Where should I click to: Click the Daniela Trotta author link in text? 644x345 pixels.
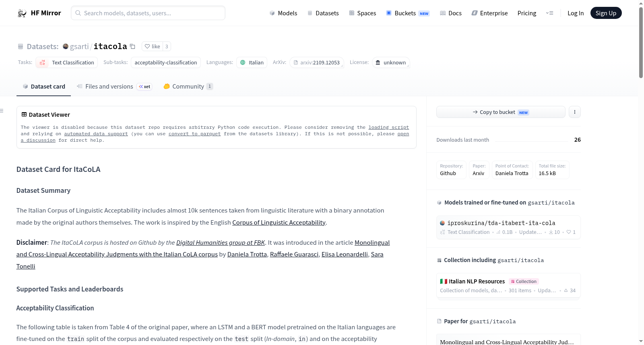pyautogui.click(x=247, y=254)
